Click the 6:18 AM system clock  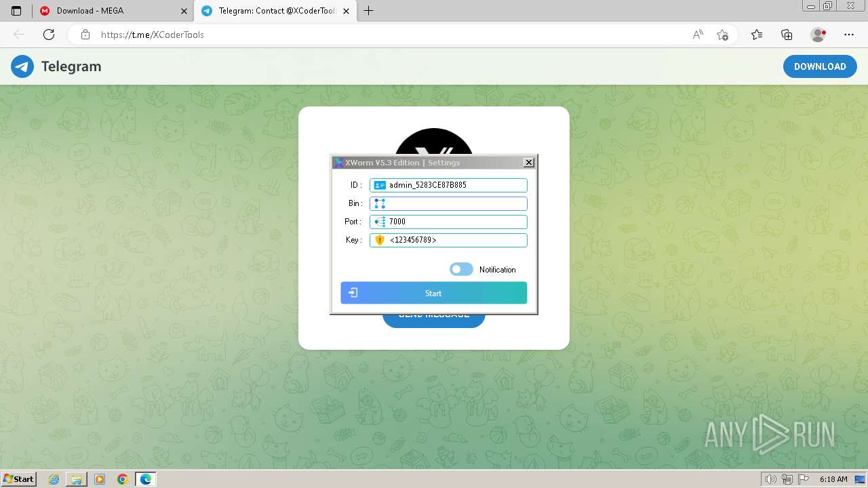pos(833,479)
